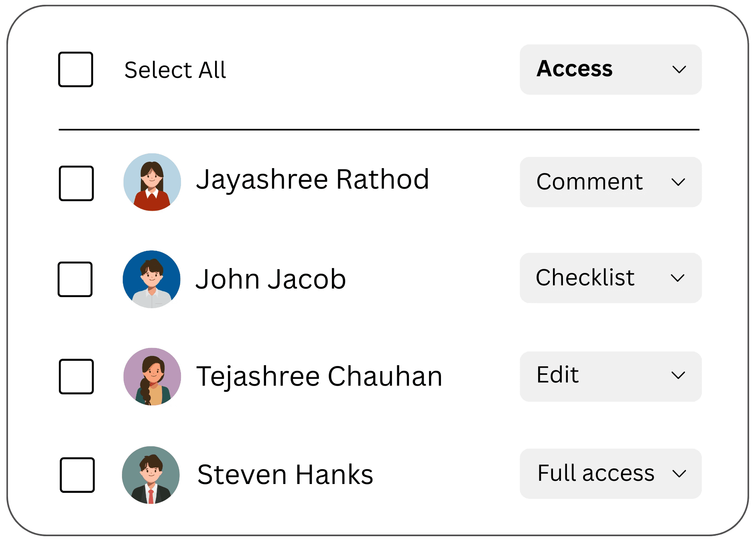Viewport: 756px width, 541px height.
Task: Click the name Steven Hanks
Action: [x=285, y=475]
